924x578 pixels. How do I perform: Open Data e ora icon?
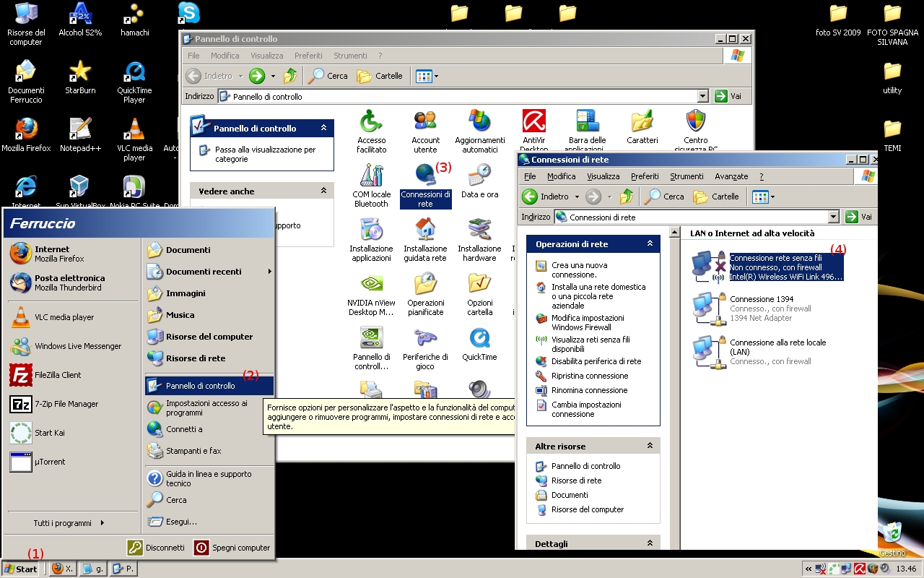click(479, 181)
